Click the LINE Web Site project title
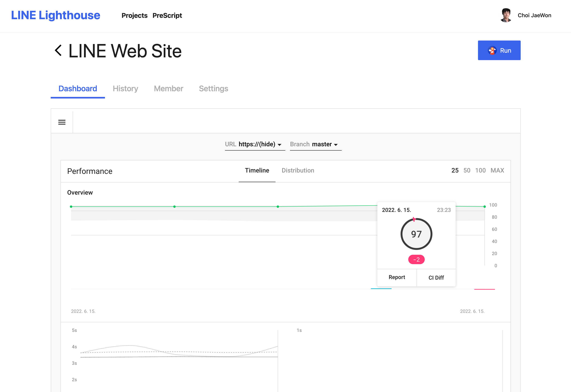Viewport: 571px width, 392px height. [125, 51]
